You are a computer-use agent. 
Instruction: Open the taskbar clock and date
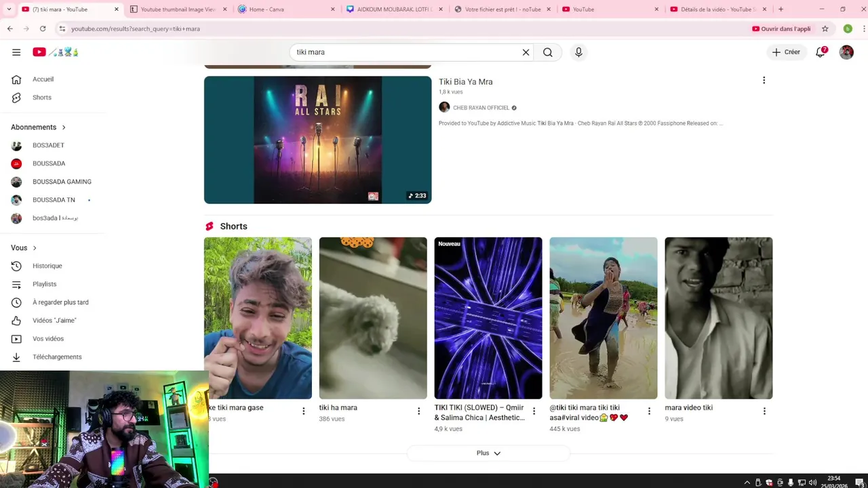click(834, 482)
